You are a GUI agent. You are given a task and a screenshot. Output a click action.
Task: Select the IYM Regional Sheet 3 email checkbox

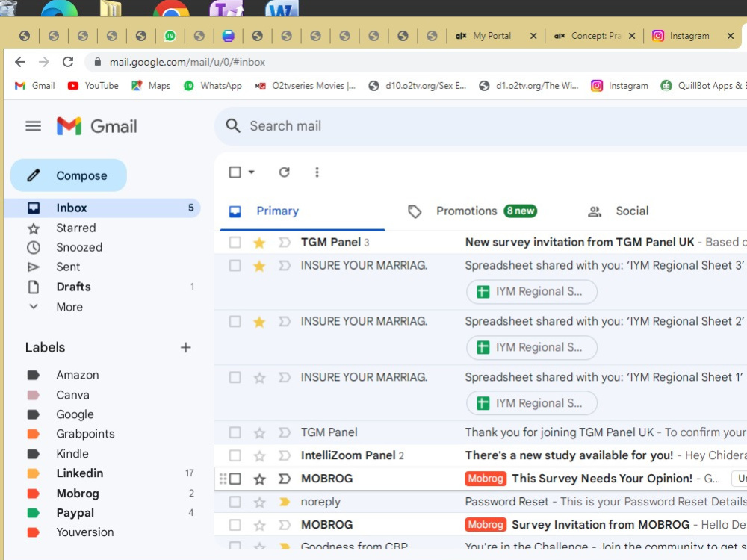[235, 265]
